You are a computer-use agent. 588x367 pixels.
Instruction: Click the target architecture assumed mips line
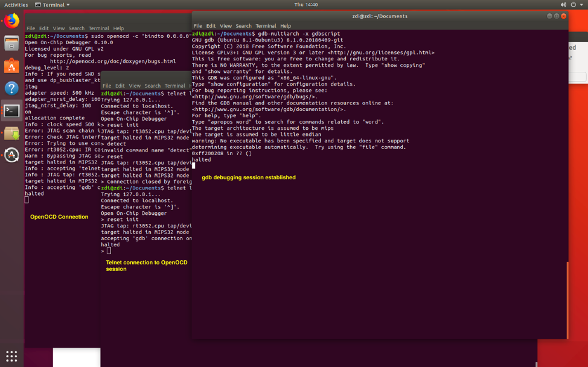click(x=263, y=128)
